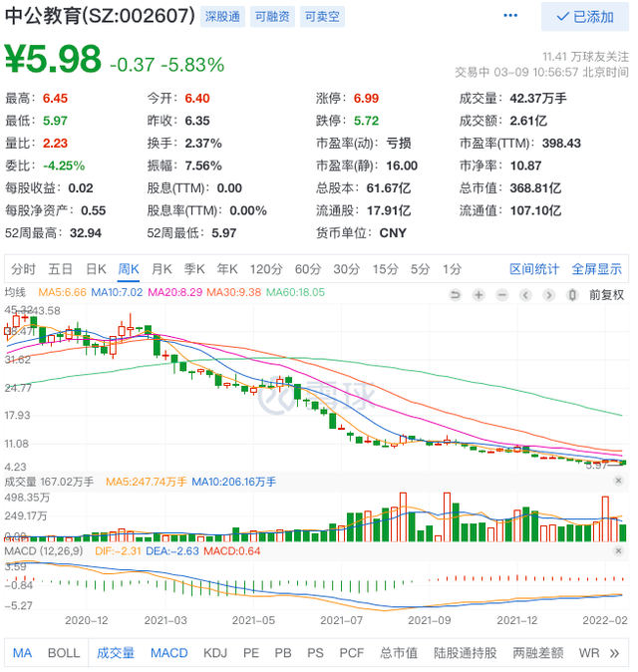Image resolution: width=638 pixels, height=672 pixels.
Task: Select the 年K chart tab
Action: [227, 269]
